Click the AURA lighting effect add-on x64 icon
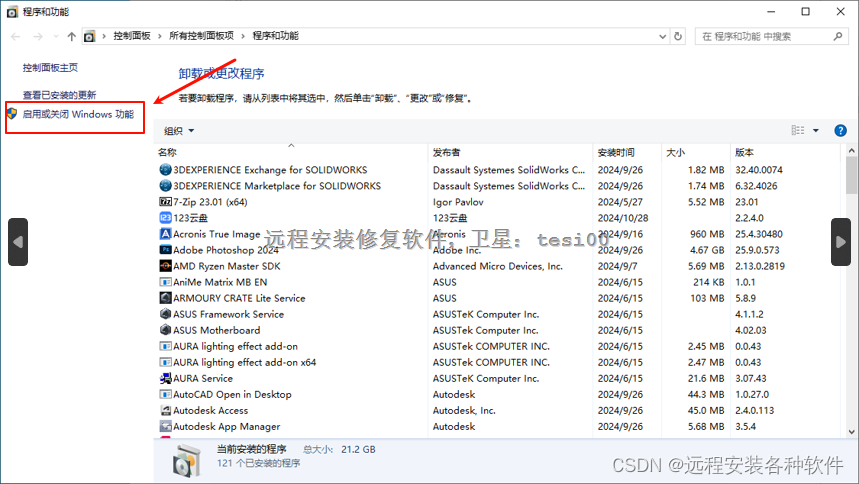This screenshot has width=859, height=484. (x=165, y=362)
